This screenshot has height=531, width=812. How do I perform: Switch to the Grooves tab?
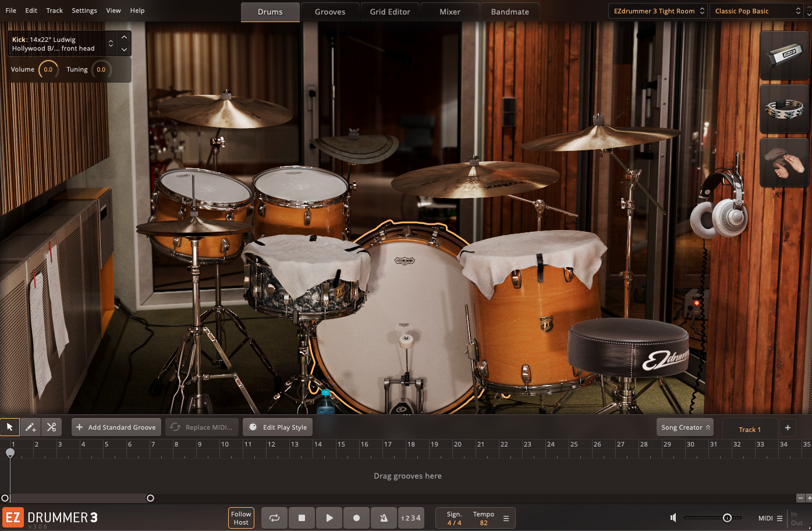[330, 12]
